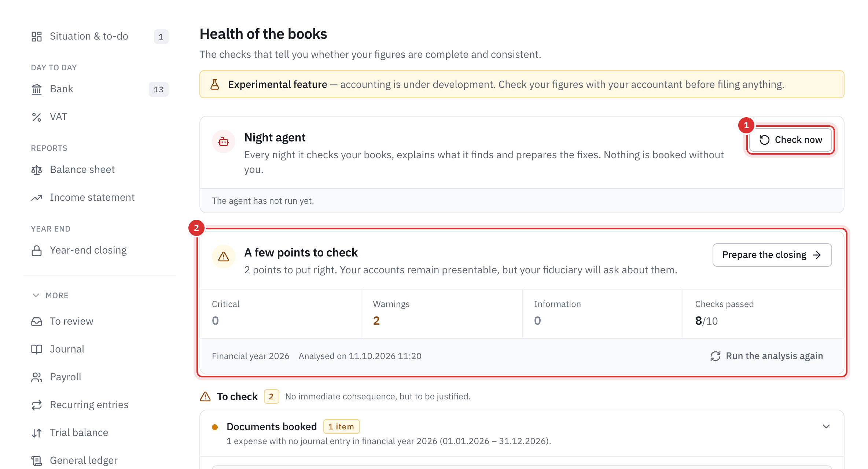This screenshot has height=469, width=868.
Task: Open the Situation & to-do dashboard icon
Action: [x=37, y=36]
